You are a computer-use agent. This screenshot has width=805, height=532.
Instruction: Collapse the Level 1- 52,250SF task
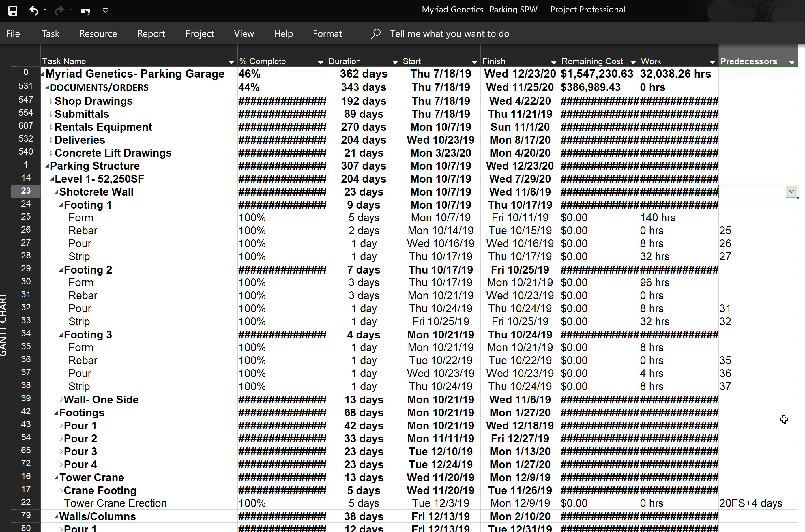52,179
